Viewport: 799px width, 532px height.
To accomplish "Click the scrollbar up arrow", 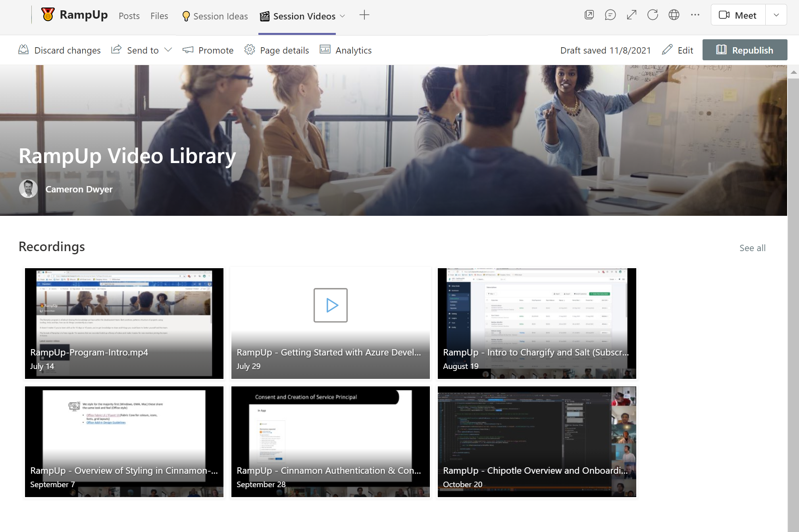I will click(x=793, y=73).
